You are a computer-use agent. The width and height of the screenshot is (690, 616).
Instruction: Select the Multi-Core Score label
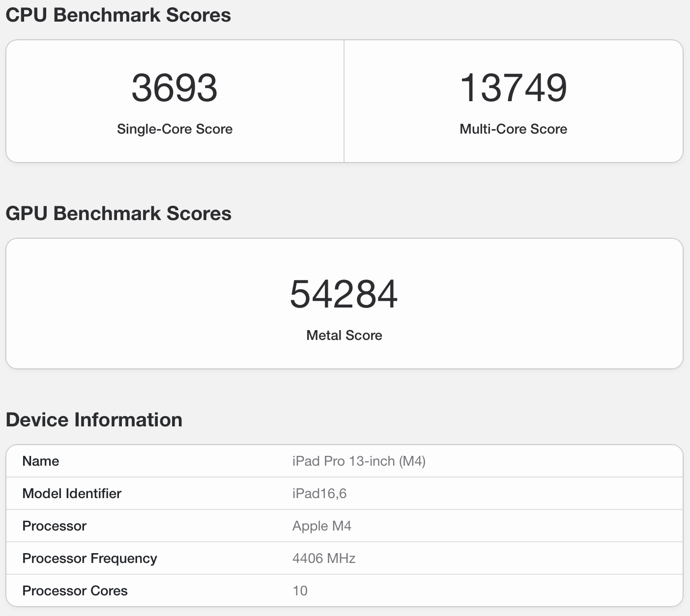pyautogui.click(x=513, y=129)
